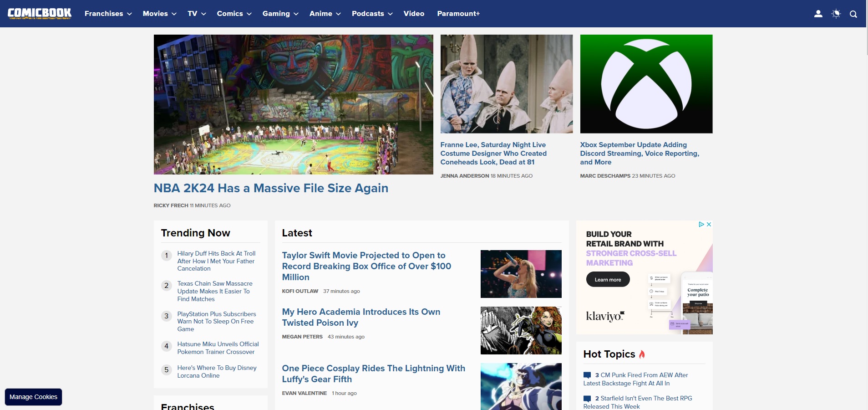Click the page vertical scrollbar
868x410 pixels.
(867, 205)
